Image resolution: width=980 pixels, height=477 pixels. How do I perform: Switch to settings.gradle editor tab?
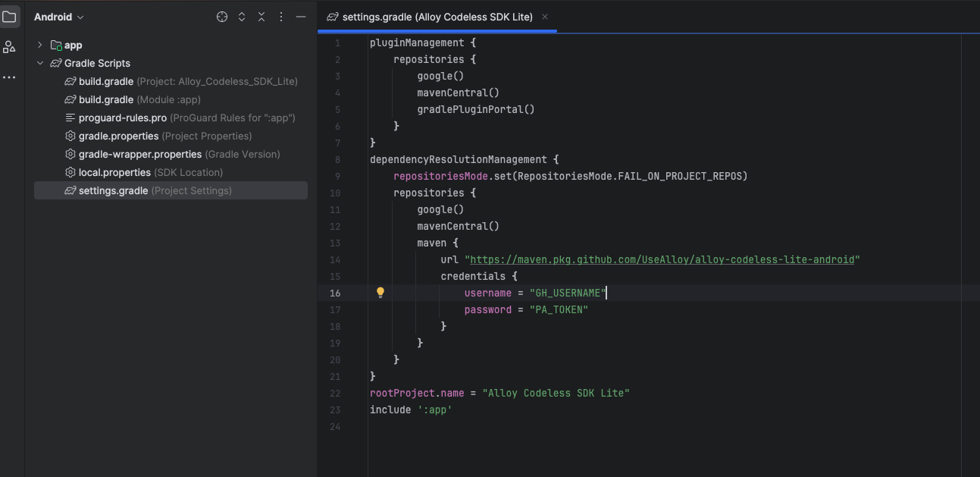[x=437, y=17]
